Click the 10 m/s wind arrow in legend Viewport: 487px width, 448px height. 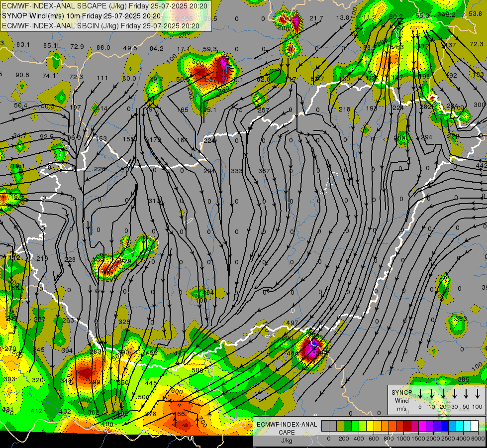tap(431, 393)
